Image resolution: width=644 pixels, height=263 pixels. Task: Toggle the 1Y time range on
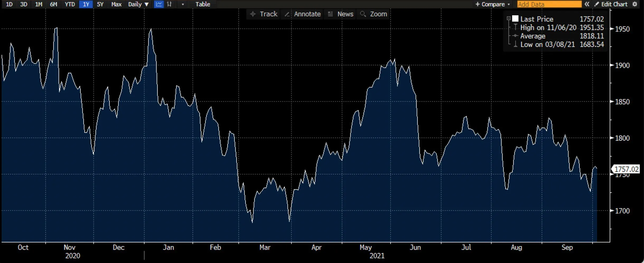pyautogui.click(x=86, y=4)
